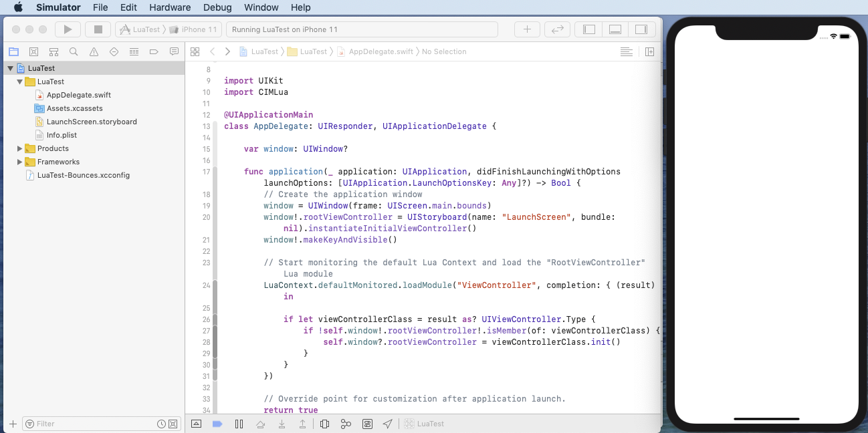Pause program execution
The height and width of the screenshot is (433, 868).
[239, 424]
